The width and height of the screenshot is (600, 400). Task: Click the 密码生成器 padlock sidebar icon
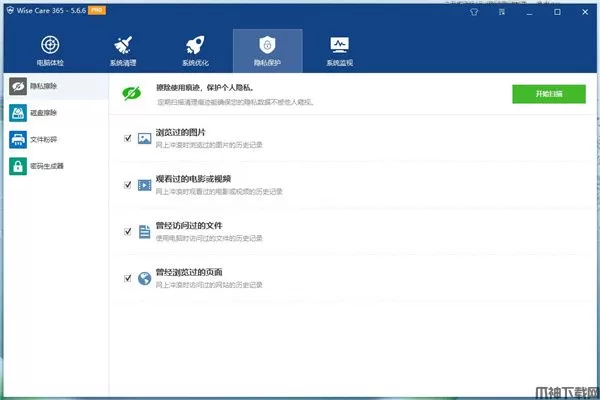pyautogui.click(x=18, y=166)
